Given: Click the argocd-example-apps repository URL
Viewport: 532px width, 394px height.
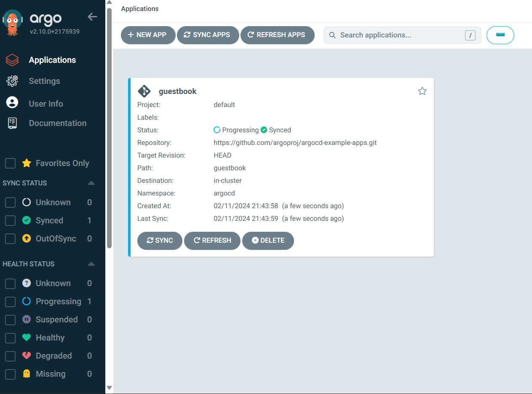Looking at the screenshot, I should [x=295, y=142].
